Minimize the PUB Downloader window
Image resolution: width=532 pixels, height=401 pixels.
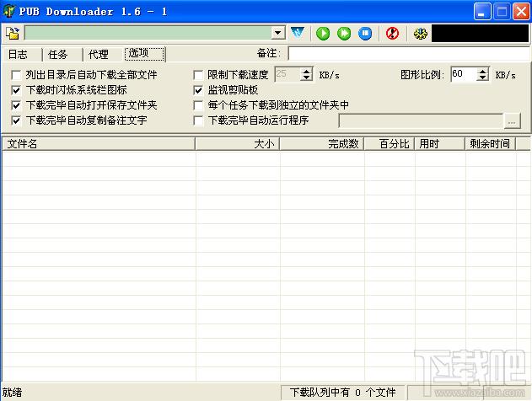point(482,12)
